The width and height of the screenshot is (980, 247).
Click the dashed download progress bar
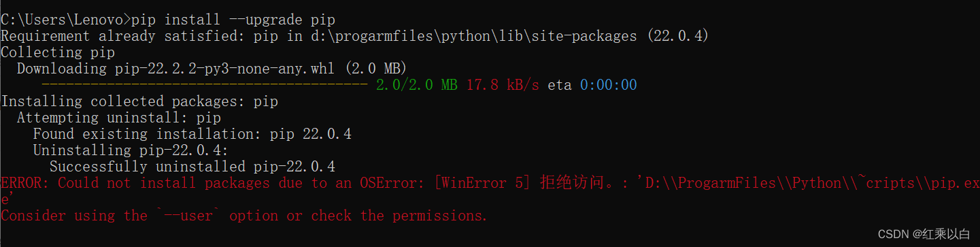click(x=205, y=85)
